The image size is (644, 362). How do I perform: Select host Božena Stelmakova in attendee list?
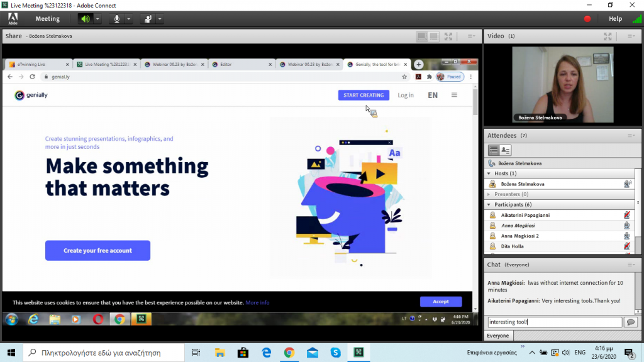point(560,184)
